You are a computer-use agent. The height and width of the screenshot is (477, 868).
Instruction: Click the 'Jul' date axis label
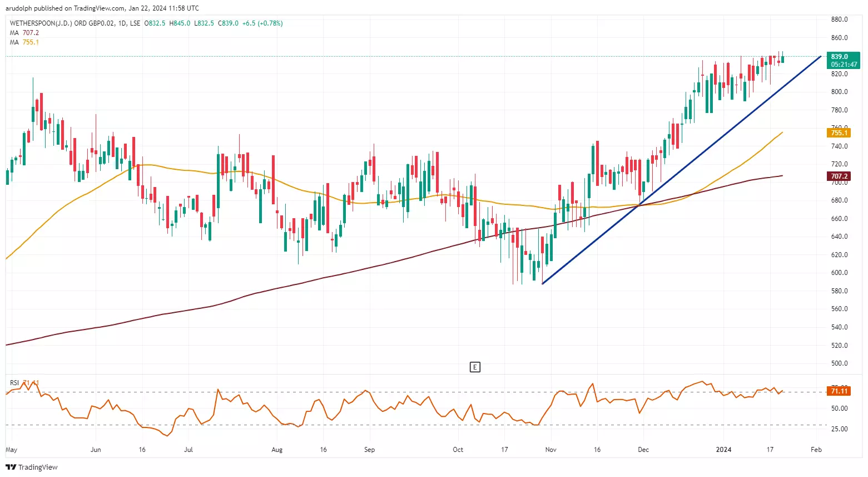(189, 450)
